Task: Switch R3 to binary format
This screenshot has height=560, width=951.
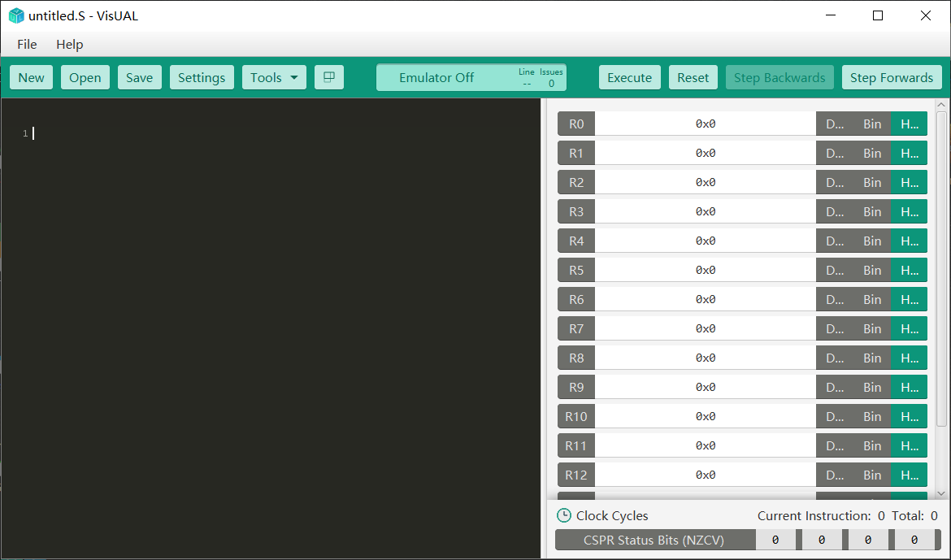Action: pos(872,211)
